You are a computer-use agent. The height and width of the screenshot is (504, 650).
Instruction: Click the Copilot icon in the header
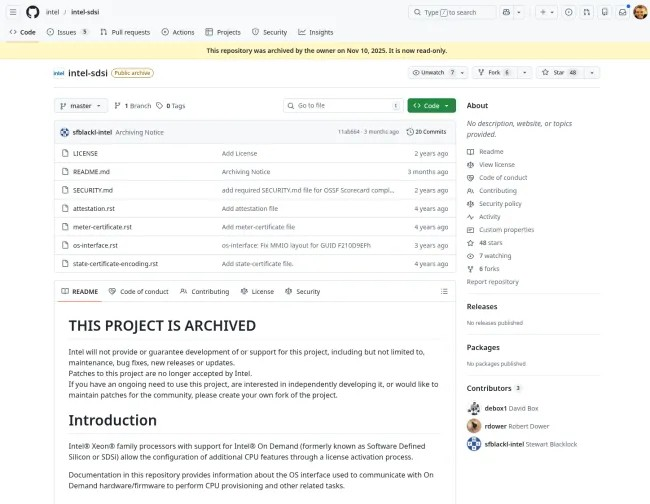pos(508,12)
